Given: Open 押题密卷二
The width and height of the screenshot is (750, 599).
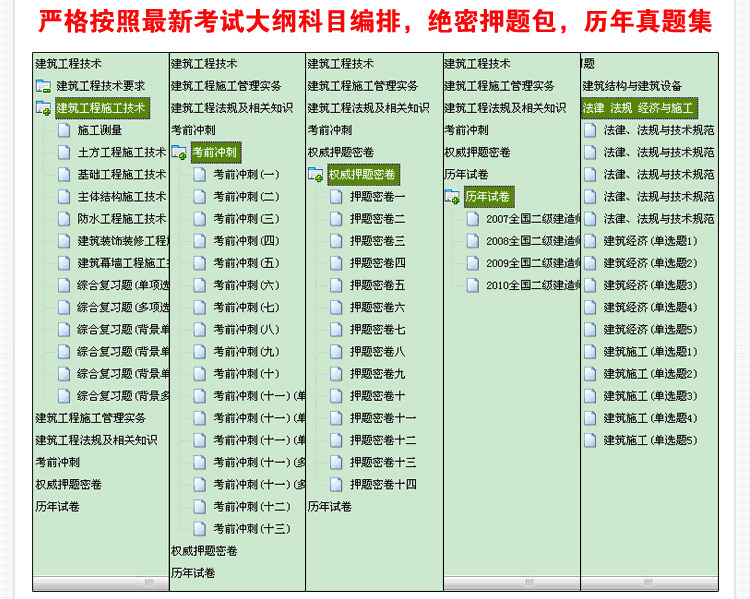Looking at the screenshot, I should click(377, 219).
